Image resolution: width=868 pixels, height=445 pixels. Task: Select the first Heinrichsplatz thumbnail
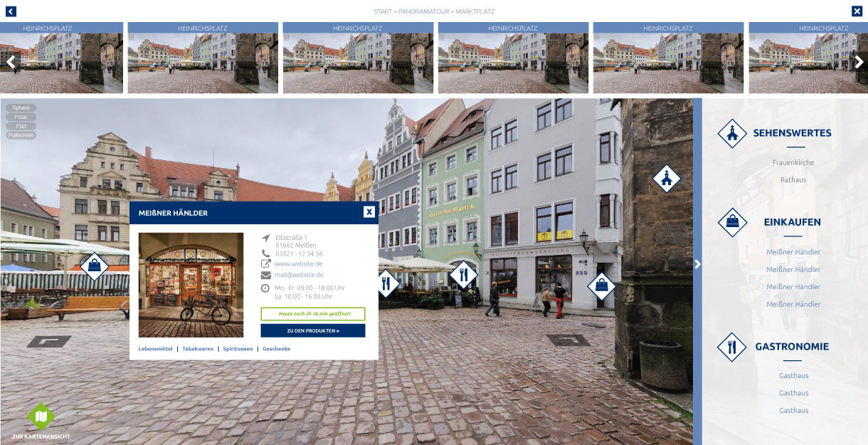click(x=61, y=58)
